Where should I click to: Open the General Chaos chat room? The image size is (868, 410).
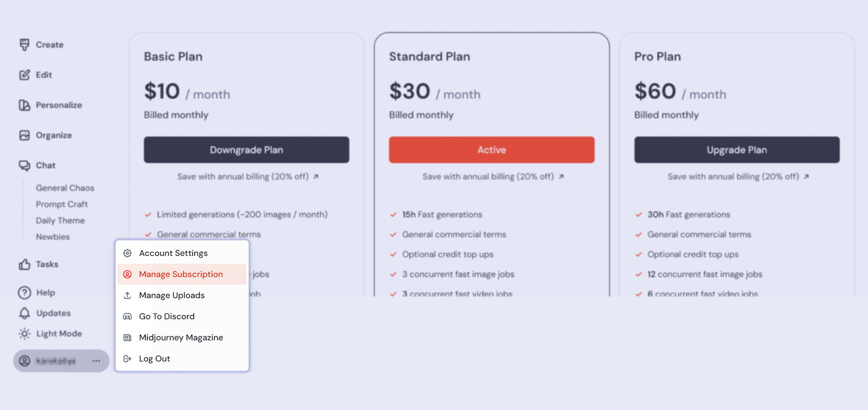65,188
